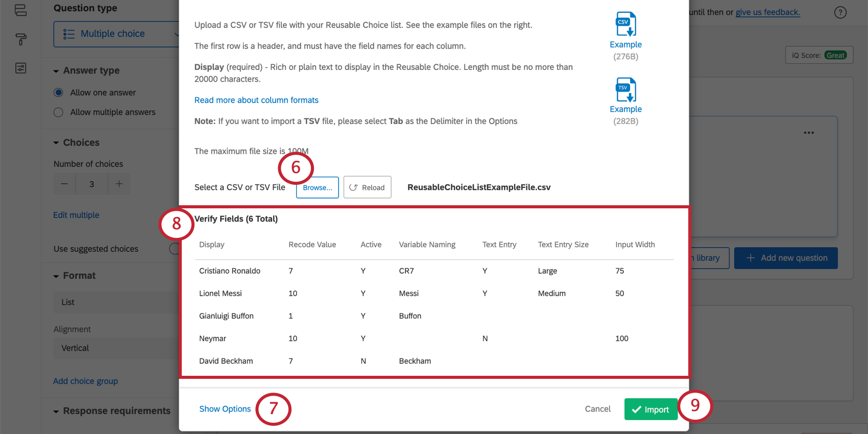Click the Reload button
The width and height of the screenshot is (868, 434).
(367, 187)
